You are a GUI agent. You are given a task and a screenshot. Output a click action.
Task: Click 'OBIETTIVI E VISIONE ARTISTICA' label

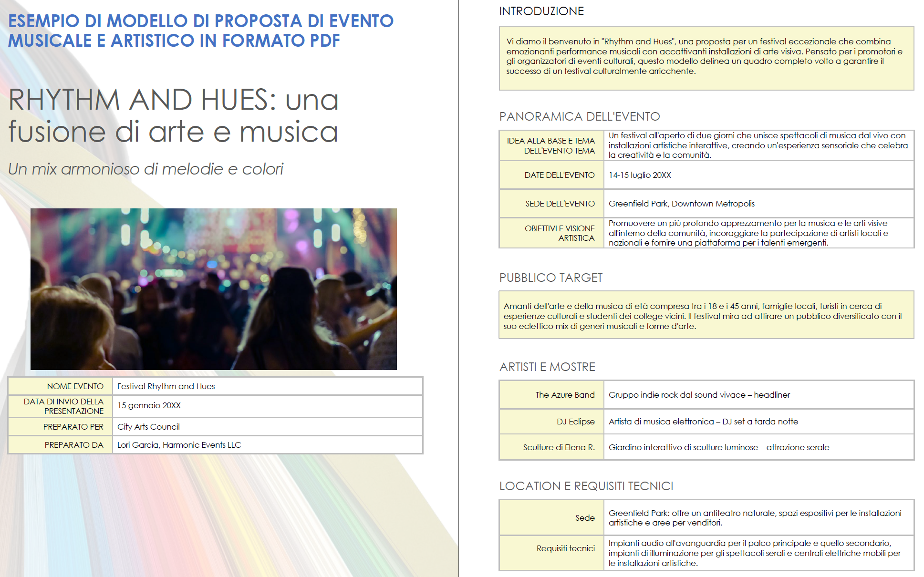pyautogui.click(x=551, y=233)
